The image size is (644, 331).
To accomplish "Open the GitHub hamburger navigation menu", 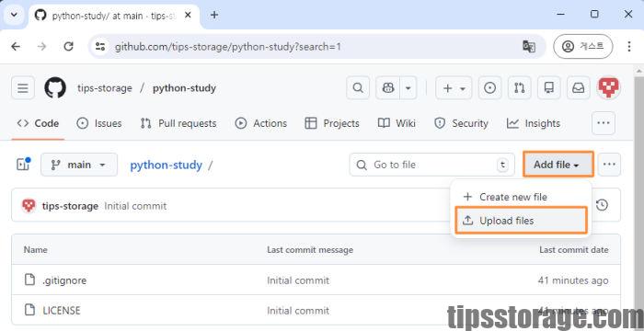I will (x=23, y=88).
